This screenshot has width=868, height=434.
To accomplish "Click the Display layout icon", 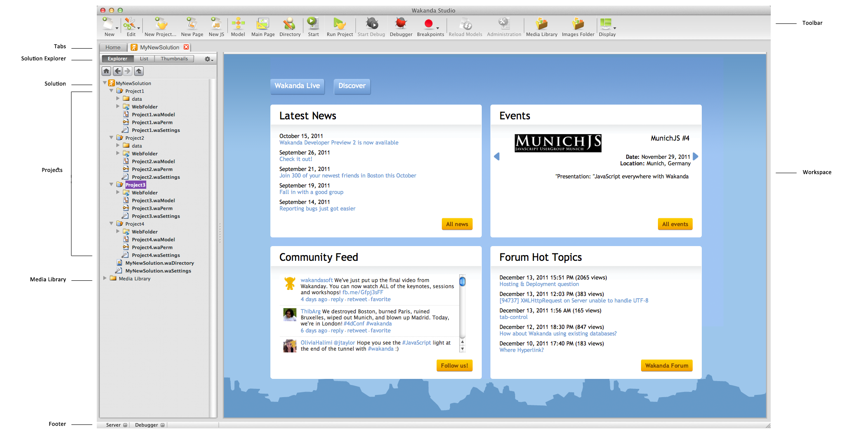I will click(x=605, y=23).
